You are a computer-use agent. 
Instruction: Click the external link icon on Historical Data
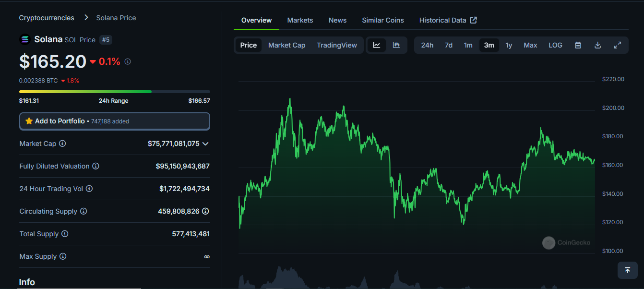[474, 20]
